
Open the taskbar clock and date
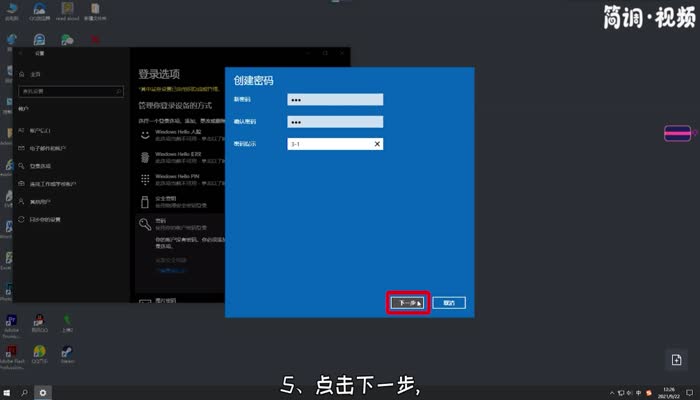[669, 393]
